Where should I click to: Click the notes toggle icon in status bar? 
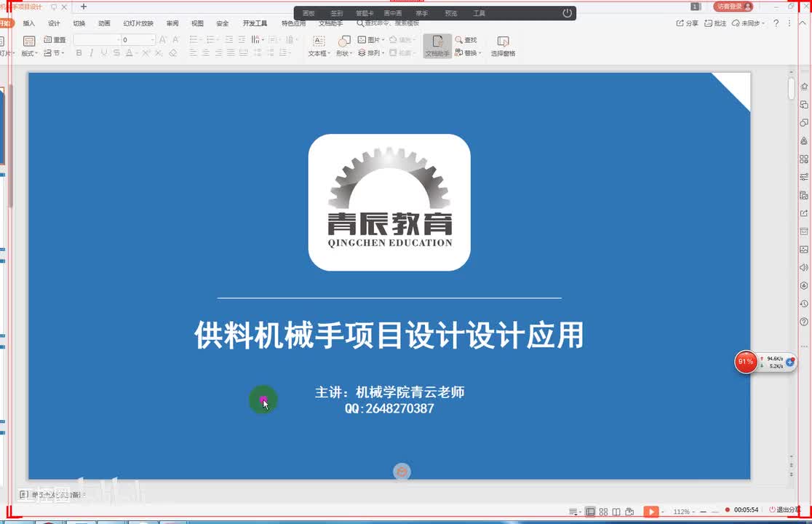pos(575,512)
